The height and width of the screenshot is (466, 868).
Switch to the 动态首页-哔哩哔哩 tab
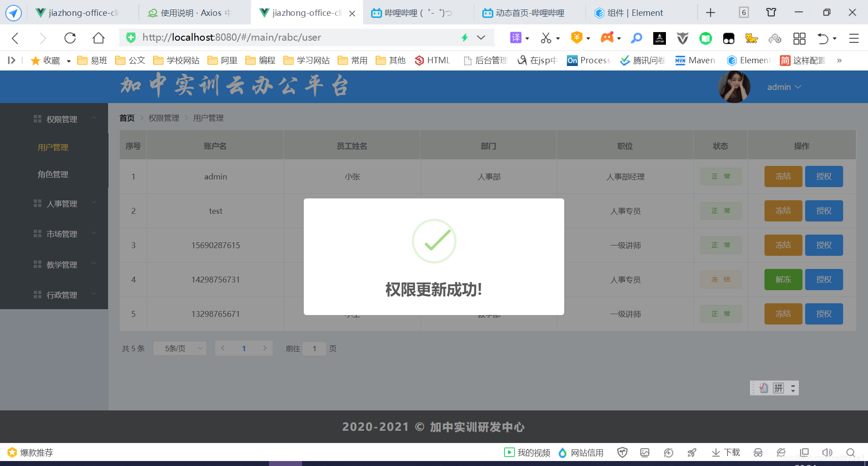coord(529,13)
